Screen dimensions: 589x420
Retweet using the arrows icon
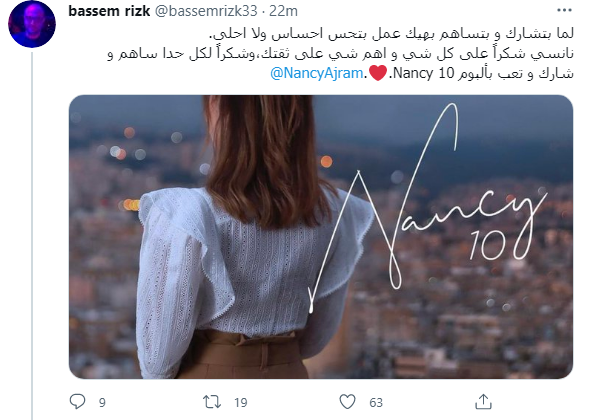tap(212, 402)
